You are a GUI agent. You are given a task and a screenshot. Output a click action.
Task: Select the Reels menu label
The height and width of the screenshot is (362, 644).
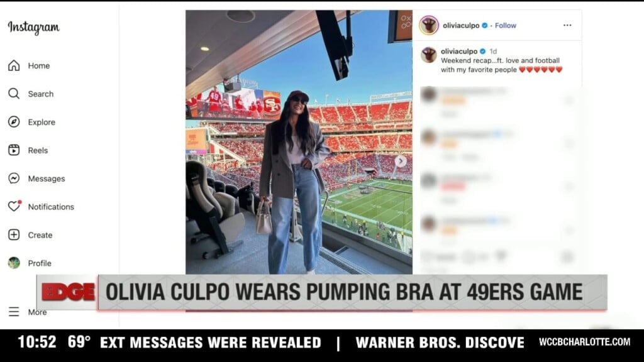point(38,151)
